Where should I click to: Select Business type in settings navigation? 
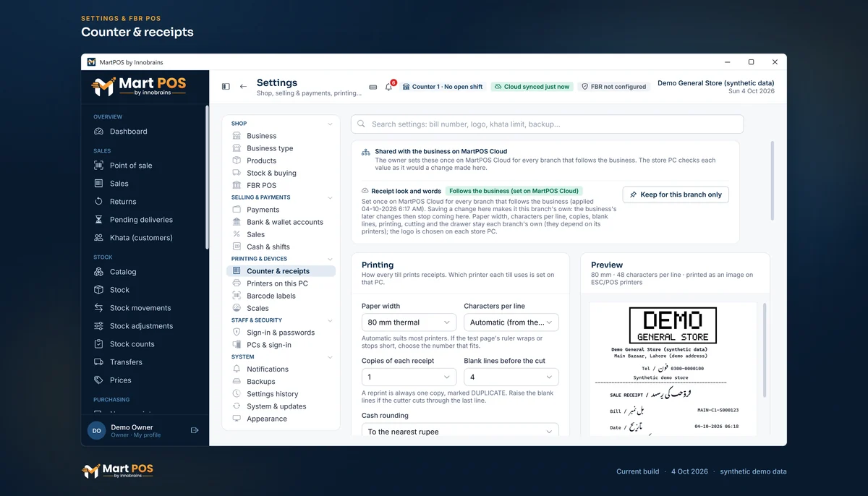point(281,148)
